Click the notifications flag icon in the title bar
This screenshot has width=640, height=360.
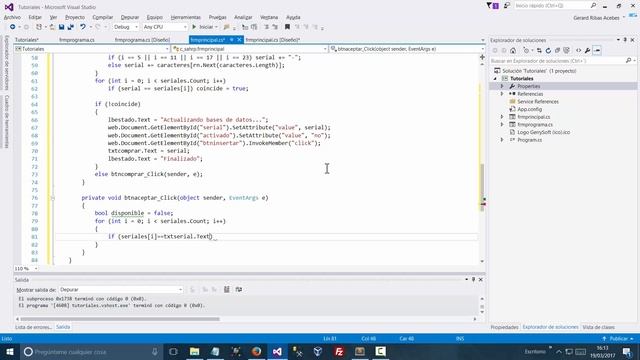[x=493, y=6]
